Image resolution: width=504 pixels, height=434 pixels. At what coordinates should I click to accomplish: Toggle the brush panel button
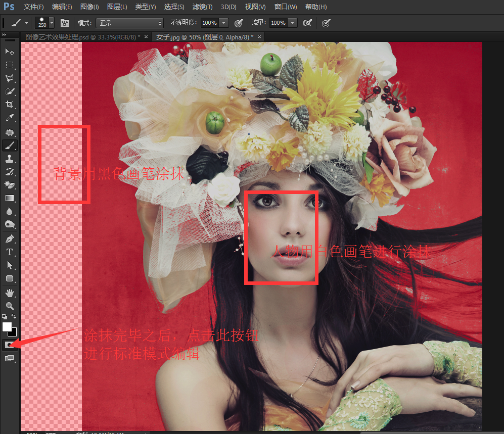pyautogui.click(x=64, y=23)
